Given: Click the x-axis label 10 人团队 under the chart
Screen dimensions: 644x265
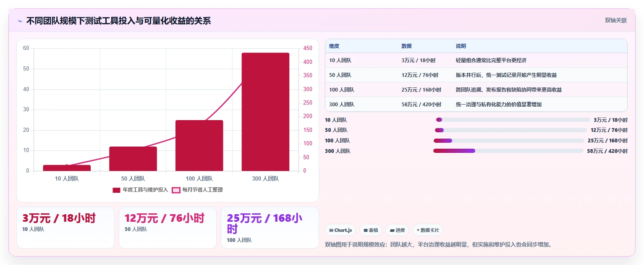Looking at the screenshot, I should tap(67, 179).
